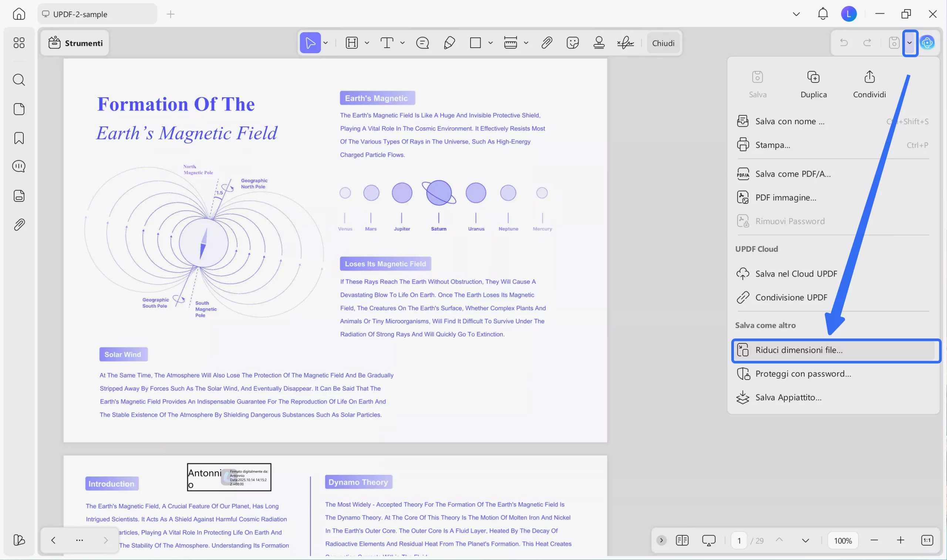
Task: Select the stamp tool icon
Action: point(599,43)
